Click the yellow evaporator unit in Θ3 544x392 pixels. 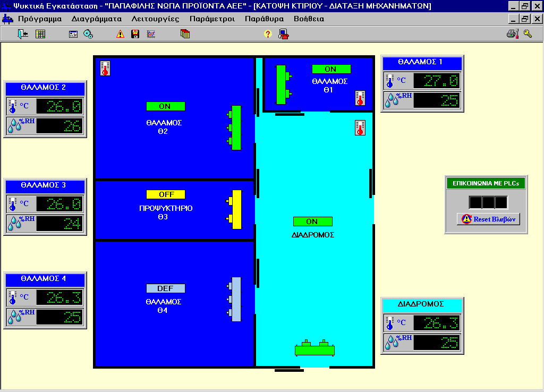(236, 209)
